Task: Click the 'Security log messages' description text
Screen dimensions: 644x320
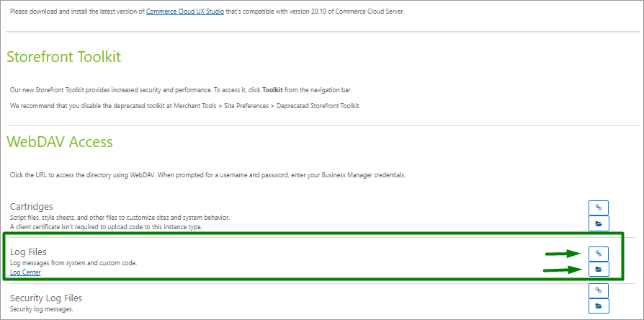Action: click(42, 308)
